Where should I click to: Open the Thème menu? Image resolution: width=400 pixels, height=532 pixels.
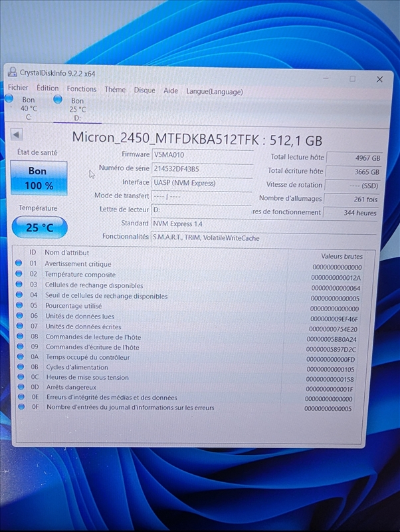tap(115, 90)
